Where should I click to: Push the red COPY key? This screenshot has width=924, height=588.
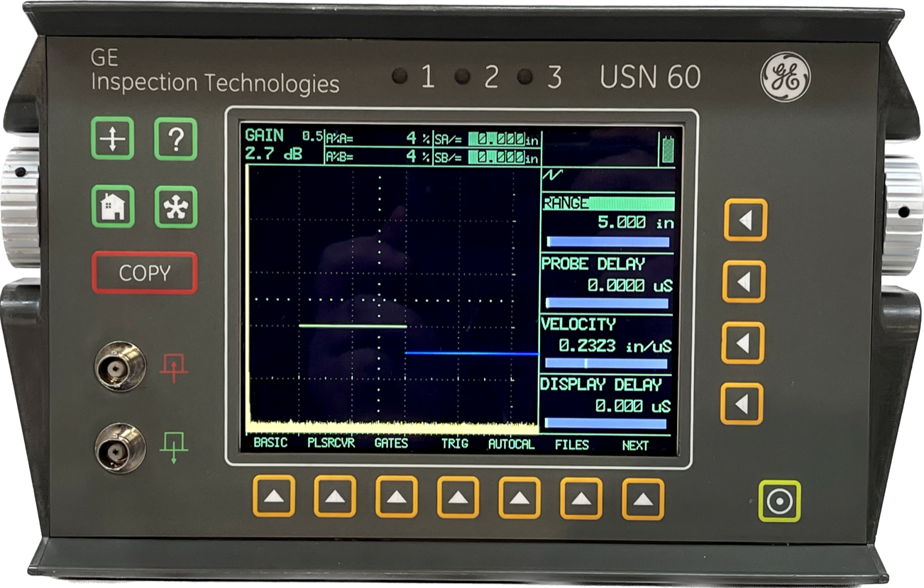pyautogui.click(x=144, y=273)
